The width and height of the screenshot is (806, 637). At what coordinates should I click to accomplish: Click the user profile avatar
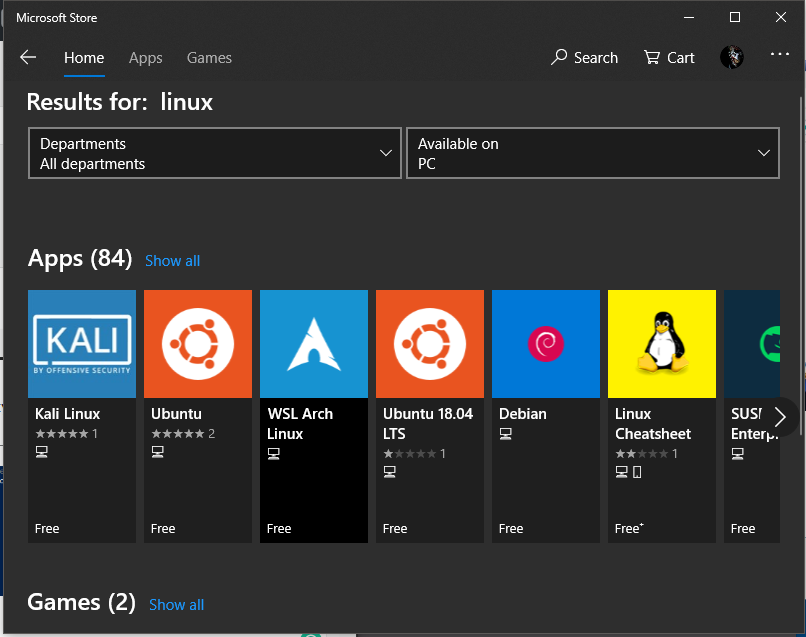(732, 57)
